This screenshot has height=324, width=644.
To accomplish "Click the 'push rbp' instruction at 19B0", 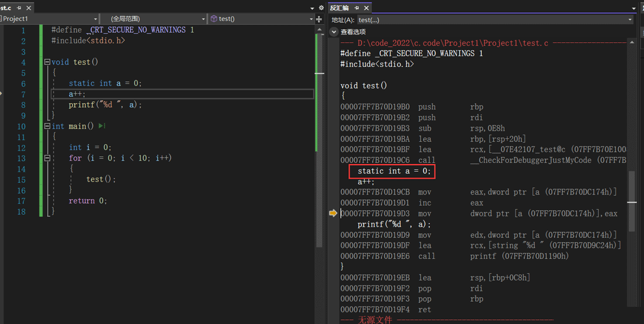I will point(412,107).
